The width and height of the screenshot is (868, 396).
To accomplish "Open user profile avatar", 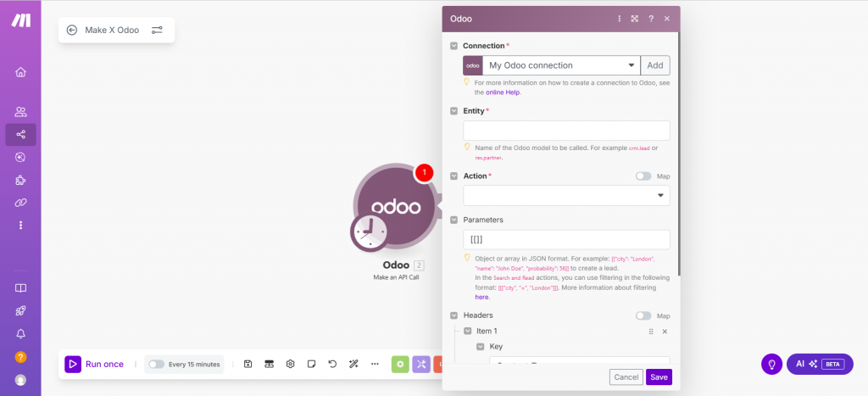I will click(20, 380).
